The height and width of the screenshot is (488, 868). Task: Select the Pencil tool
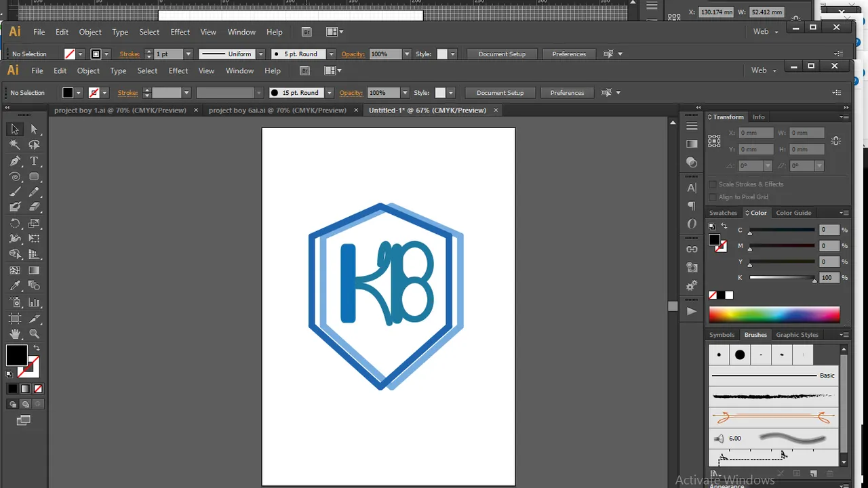pyautogui.click(x=35, y=192)
